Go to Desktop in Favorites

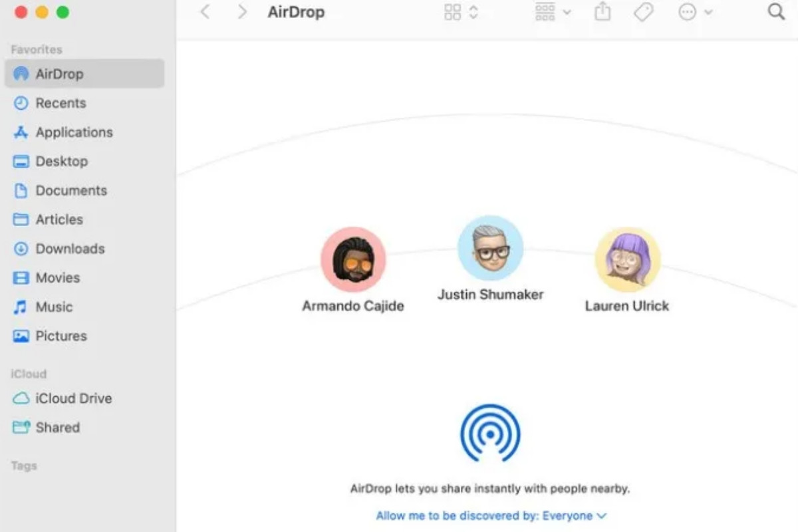[62, 162]
